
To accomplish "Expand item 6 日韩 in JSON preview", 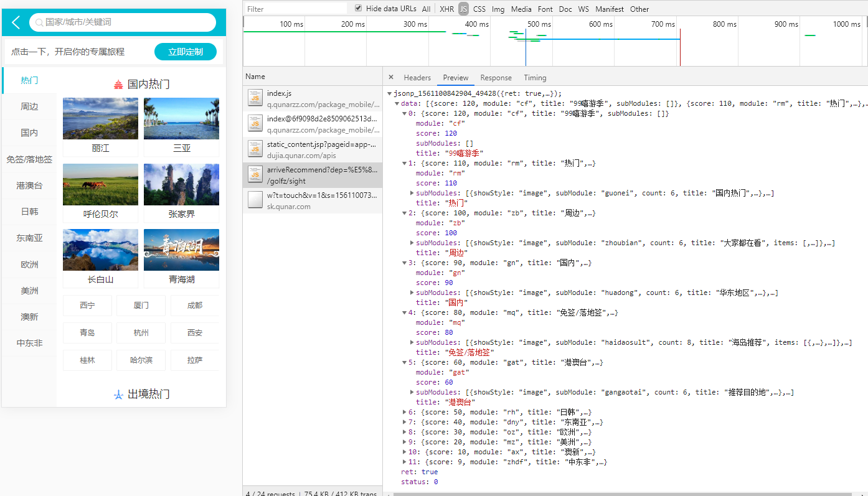I will tap(405, 412).
